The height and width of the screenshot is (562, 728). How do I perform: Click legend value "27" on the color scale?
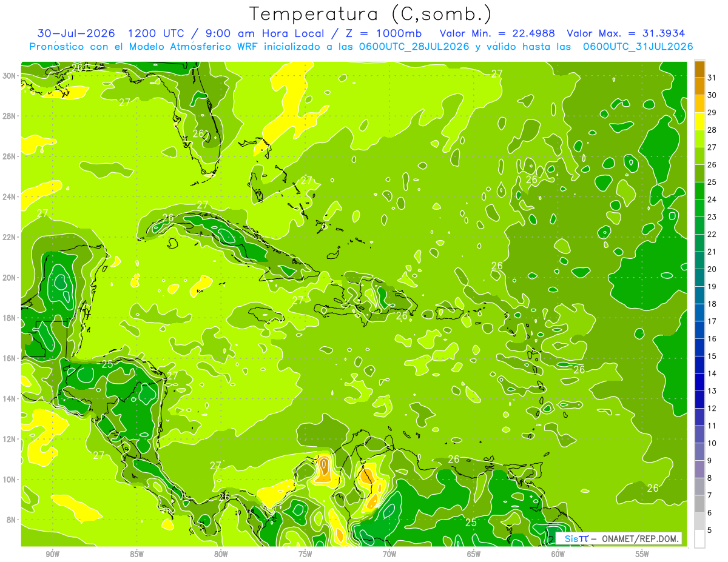712,147
